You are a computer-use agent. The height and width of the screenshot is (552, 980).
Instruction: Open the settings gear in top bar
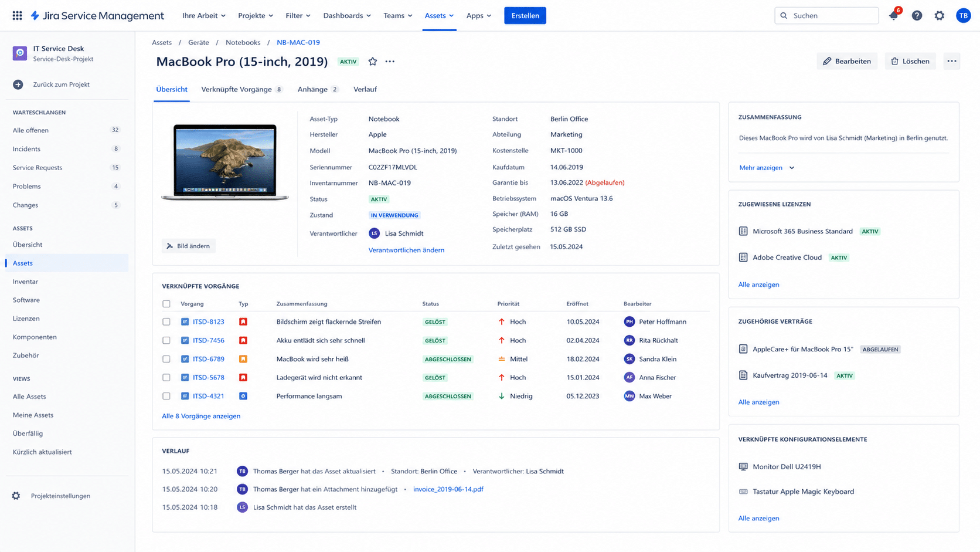coord(940,16)
